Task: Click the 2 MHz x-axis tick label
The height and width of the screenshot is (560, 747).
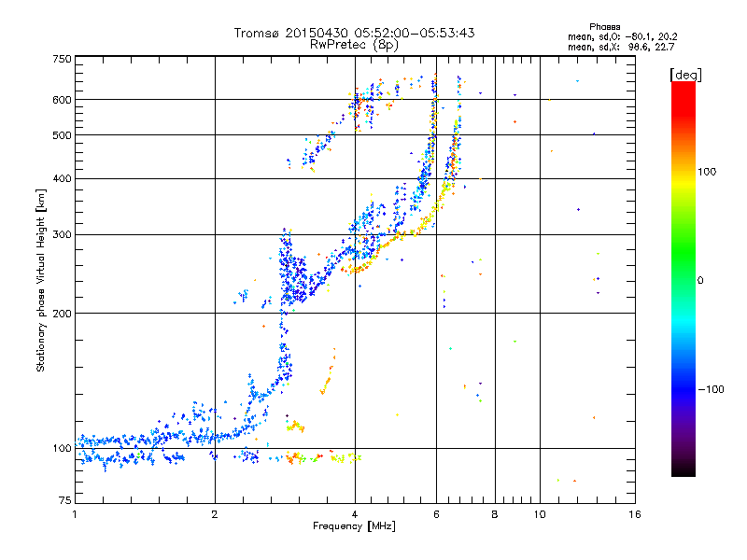Action: click(x=215, y=514)
